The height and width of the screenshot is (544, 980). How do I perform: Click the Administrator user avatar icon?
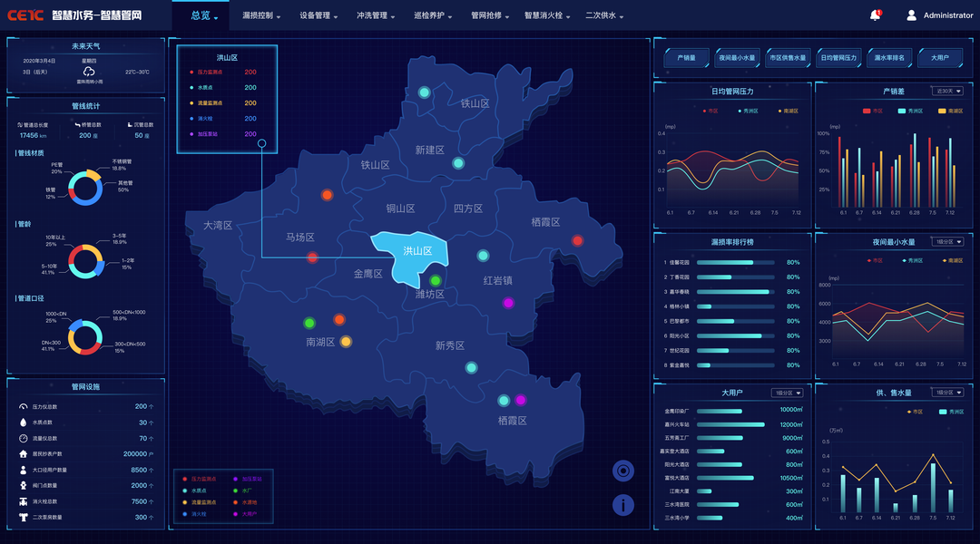coord(911,15)
